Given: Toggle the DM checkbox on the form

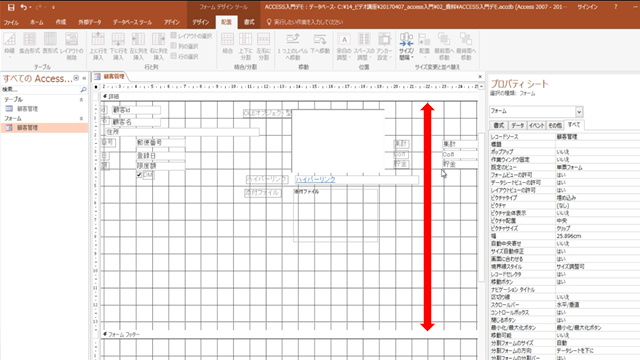Looking at the screenshot, I should (139, 175).
